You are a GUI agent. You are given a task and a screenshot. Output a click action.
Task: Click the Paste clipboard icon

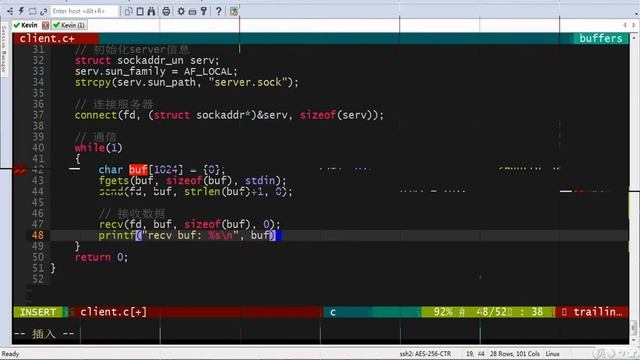point(140,11)
